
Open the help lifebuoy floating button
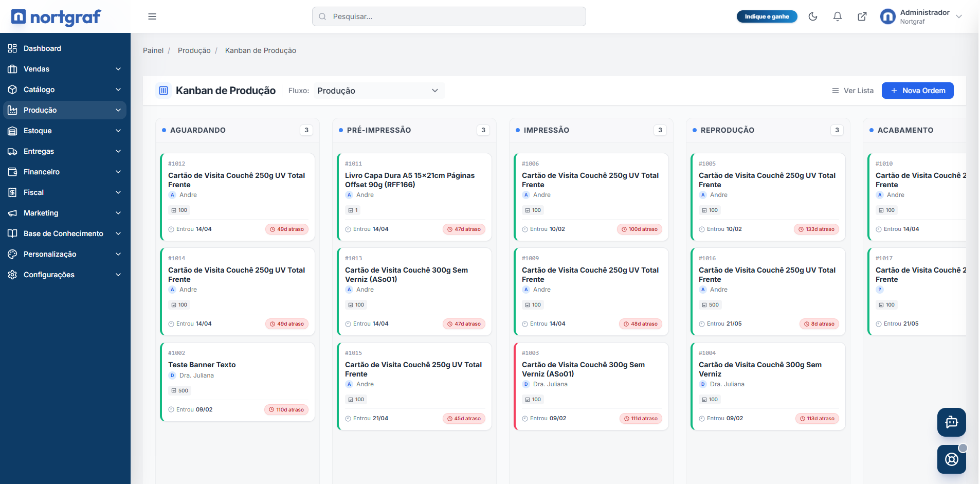[x=952, y=459]
